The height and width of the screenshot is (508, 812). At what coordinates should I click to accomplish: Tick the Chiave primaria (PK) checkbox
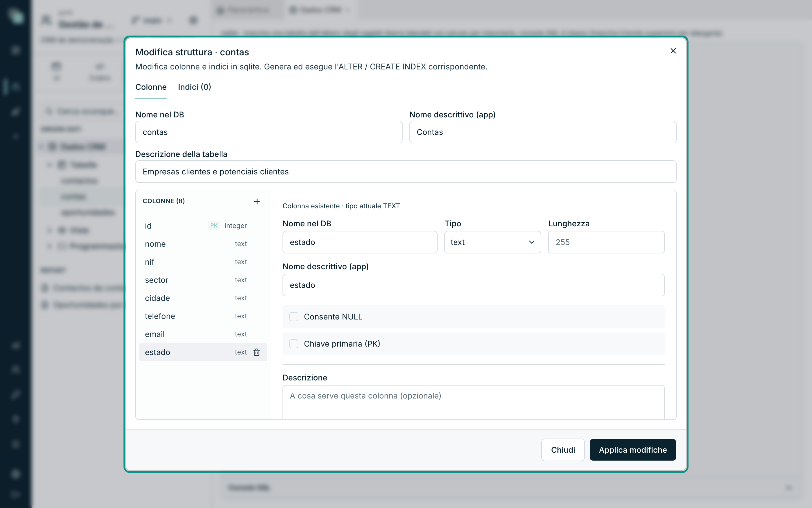click(294, 344)
